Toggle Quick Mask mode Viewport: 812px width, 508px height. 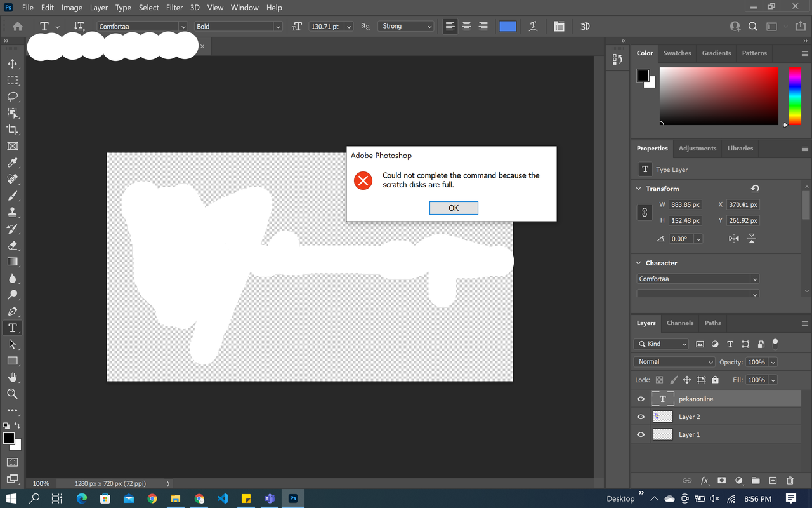point(12,462)
